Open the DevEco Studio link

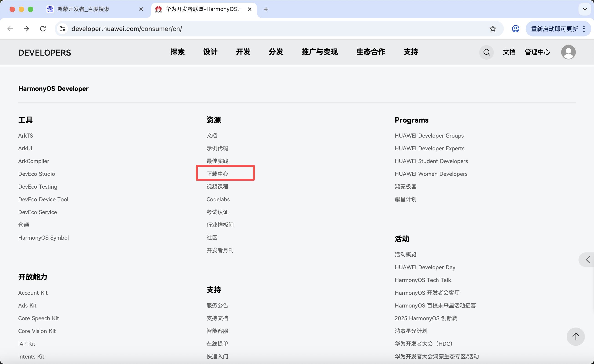coord(37,174)
